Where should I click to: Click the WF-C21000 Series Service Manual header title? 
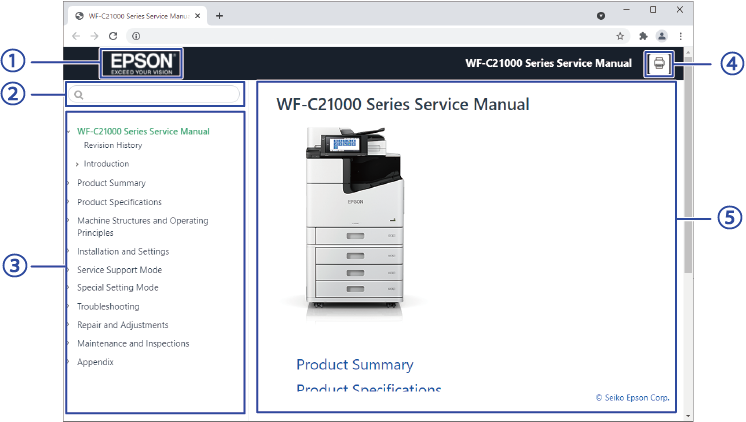point(549,63)
